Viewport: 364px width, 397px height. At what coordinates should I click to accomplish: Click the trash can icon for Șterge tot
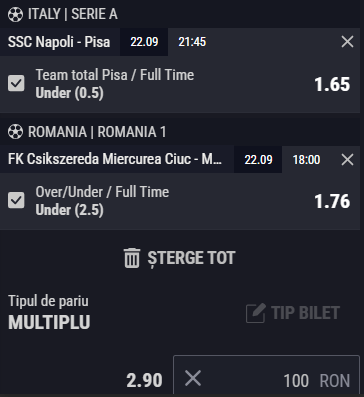point(132,258)
